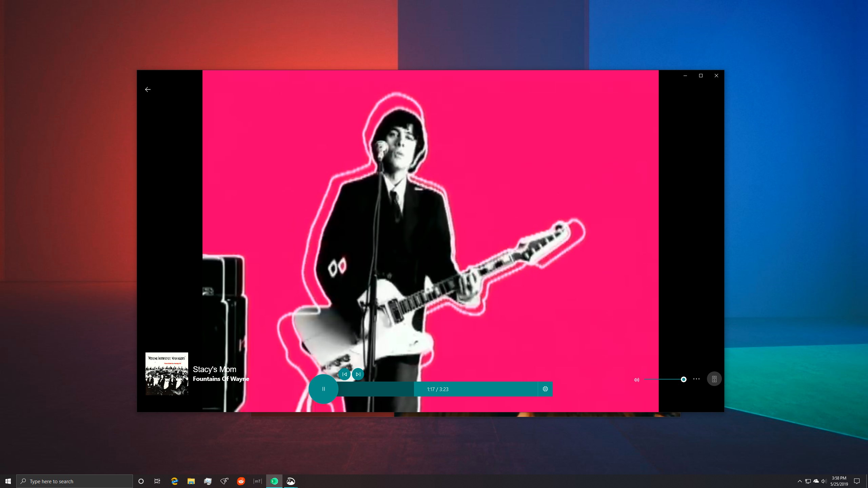Open the Action Center notifications icon
868x488 pixels.
click(857, 481)
